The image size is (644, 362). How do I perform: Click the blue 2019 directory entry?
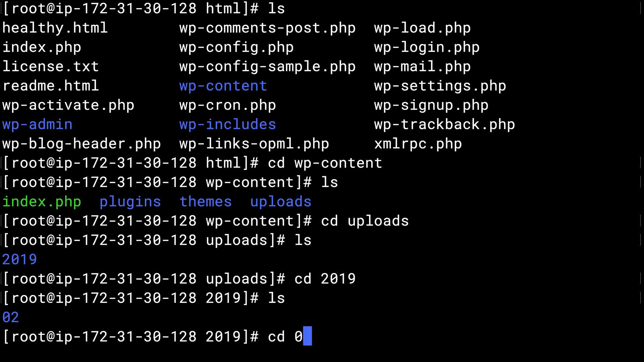coord(19,259)
